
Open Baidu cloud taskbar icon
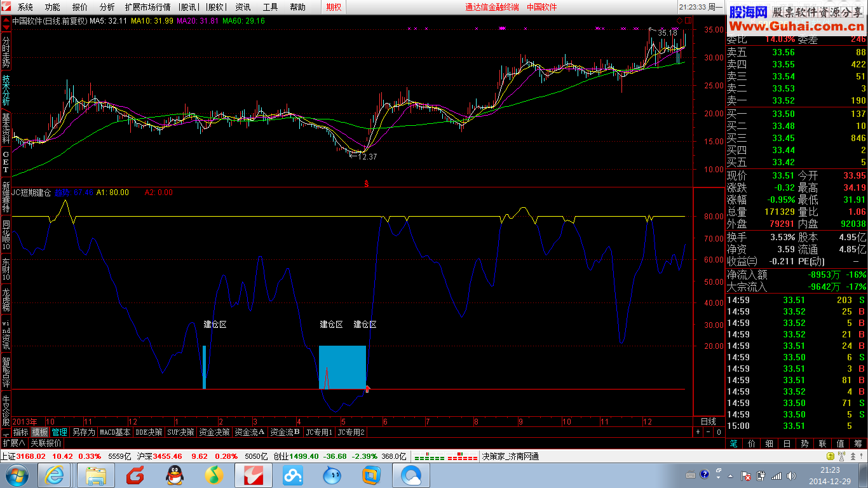pos(293,475)
